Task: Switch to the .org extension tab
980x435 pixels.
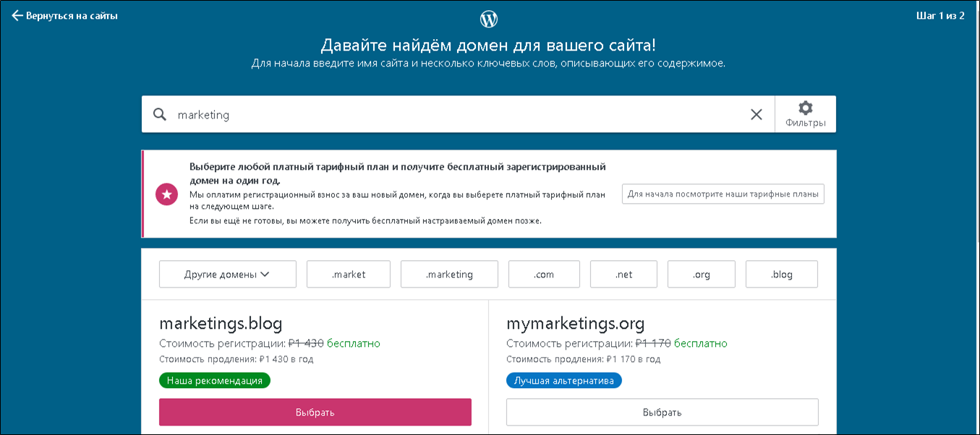Action: coord(701,274)
